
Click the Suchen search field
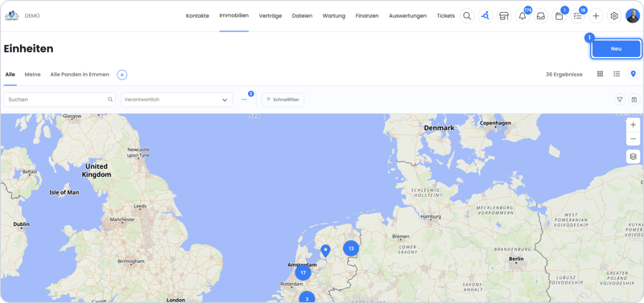(x=60, y=100)
